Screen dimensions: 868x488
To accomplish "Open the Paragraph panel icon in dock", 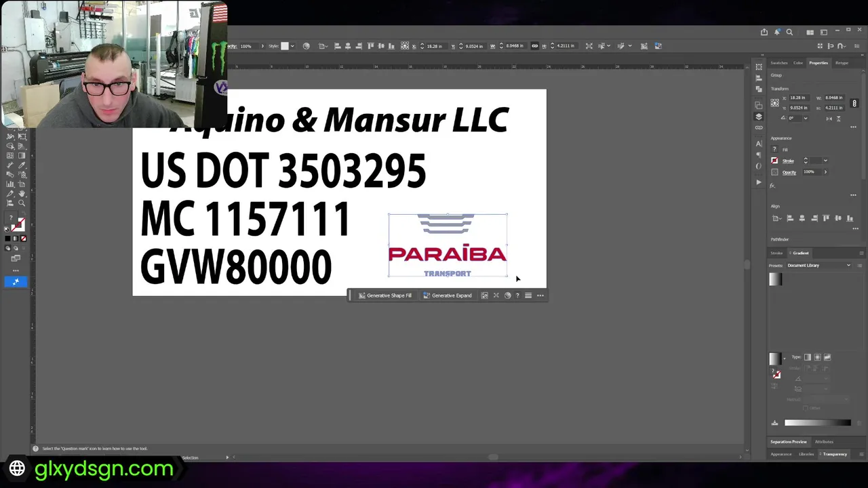I will [759, 155].
